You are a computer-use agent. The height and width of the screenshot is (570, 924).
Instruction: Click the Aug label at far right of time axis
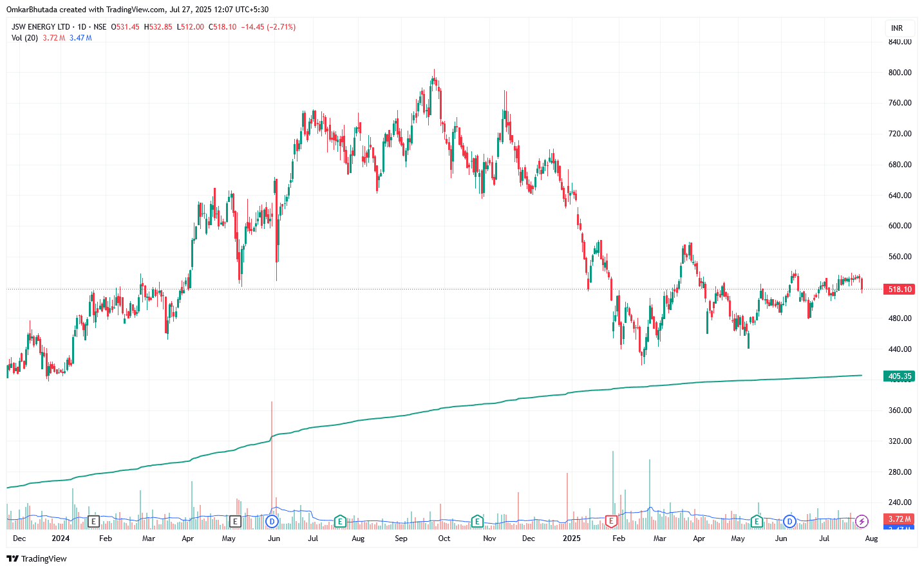(871, 538)
